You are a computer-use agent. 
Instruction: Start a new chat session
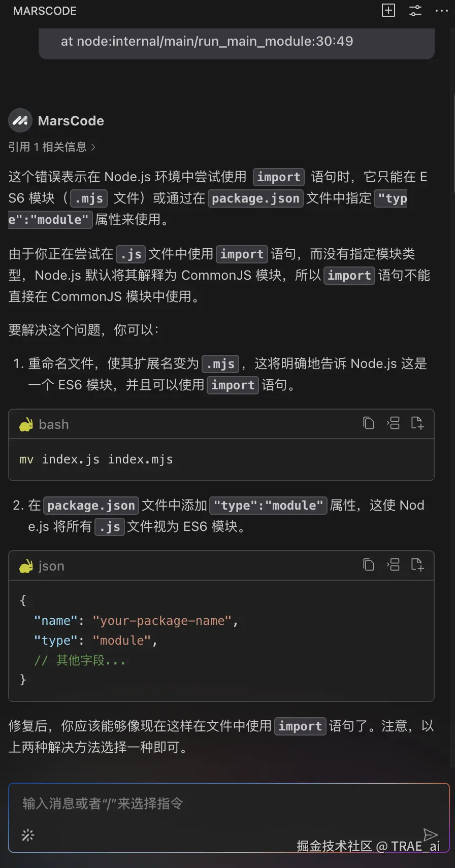pos(388,10)
